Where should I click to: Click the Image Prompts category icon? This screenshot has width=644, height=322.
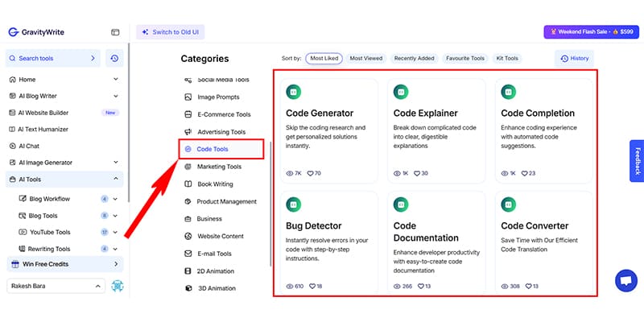pos(188,97)
